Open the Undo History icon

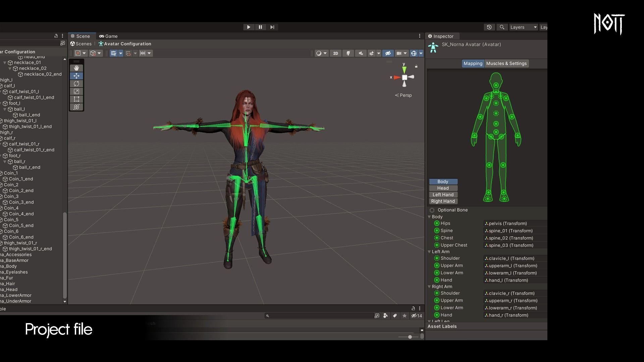pos(489,27)
